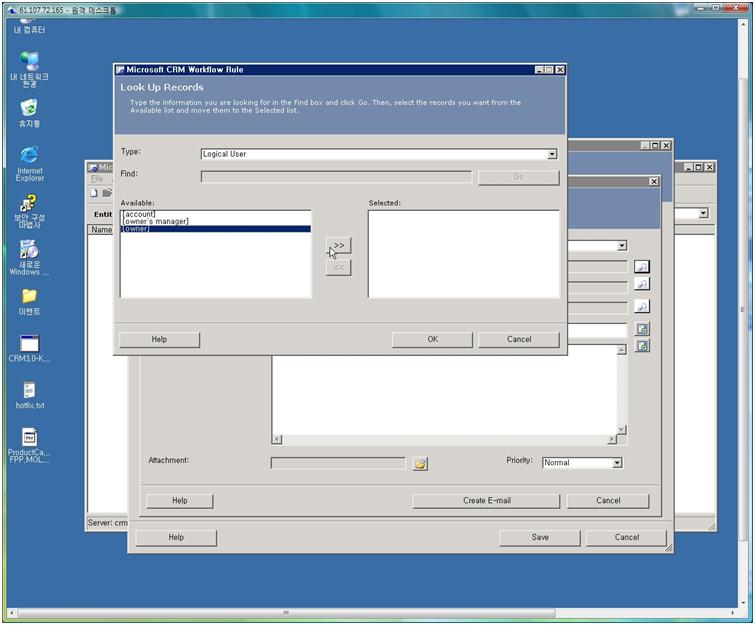Open the entity dropdown in the manager window

tap(703, 213)
